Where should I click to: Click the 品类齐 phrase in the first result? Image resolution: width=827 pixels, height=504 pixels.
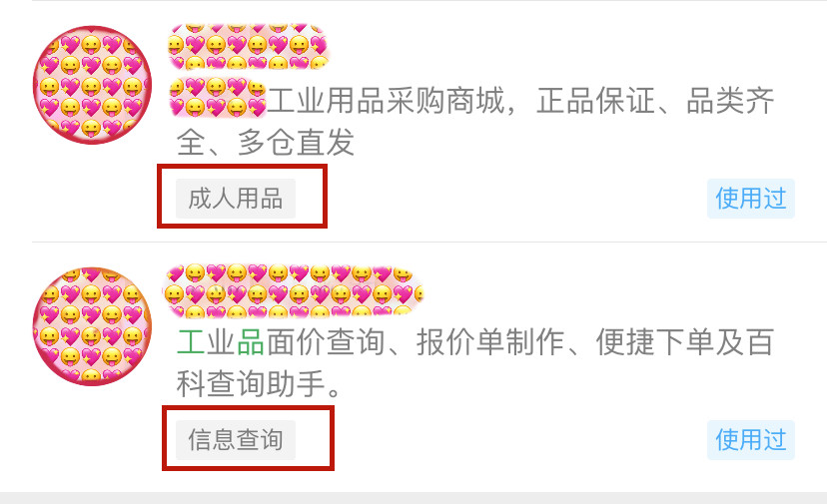730,101
